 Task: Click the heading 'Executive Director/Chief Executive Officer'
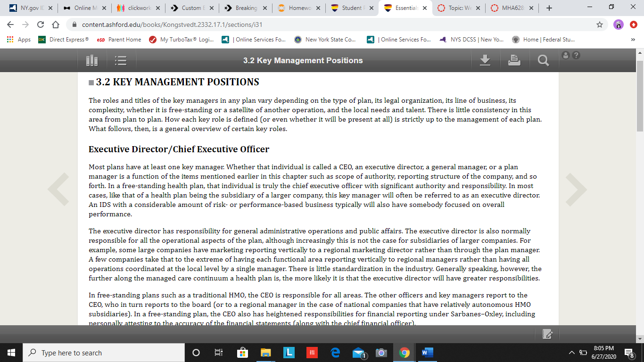pos(179,149)
